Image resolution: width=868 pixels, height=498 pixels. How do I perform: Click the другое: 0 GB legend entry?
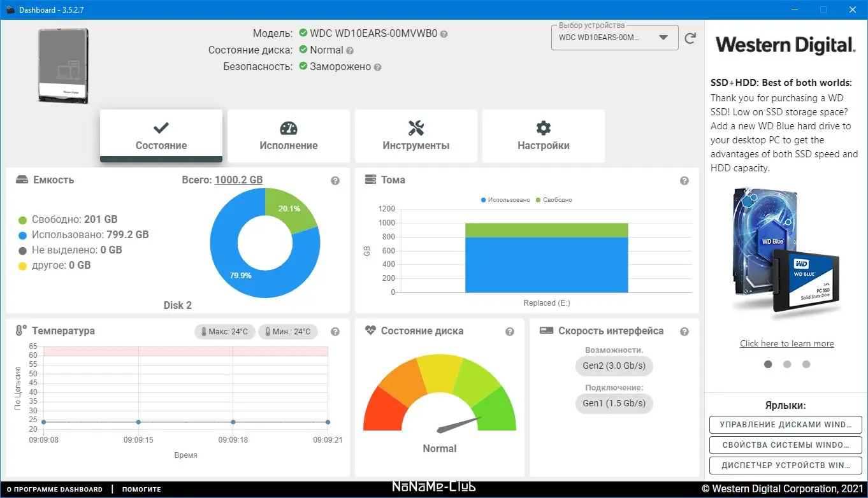coord(54,266)
